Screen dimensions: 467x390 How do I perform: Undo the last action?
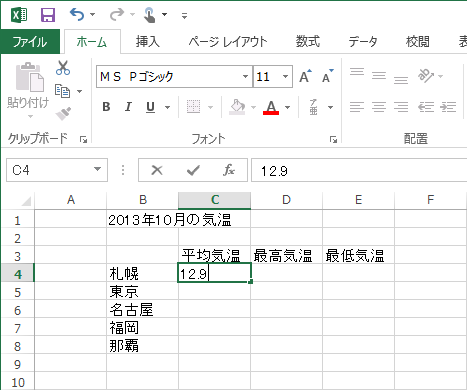(77, 15)
